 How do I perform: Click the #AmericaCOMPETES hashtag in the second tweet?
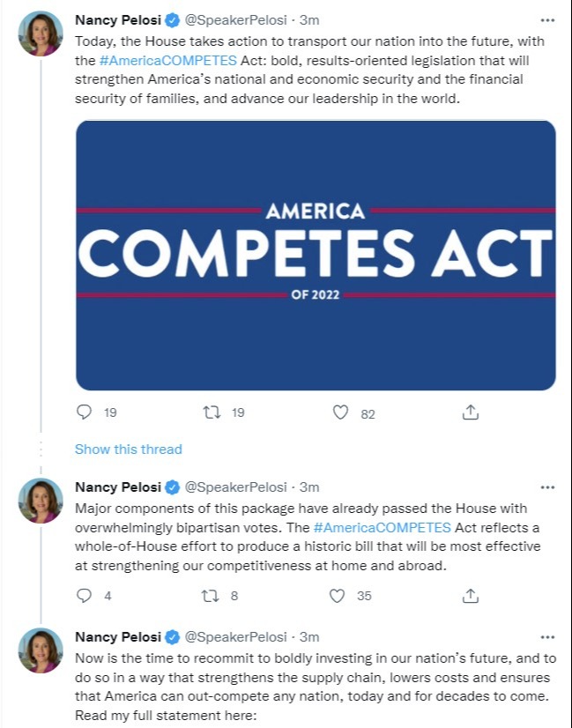pyautogui.click(x=382, y=525)
